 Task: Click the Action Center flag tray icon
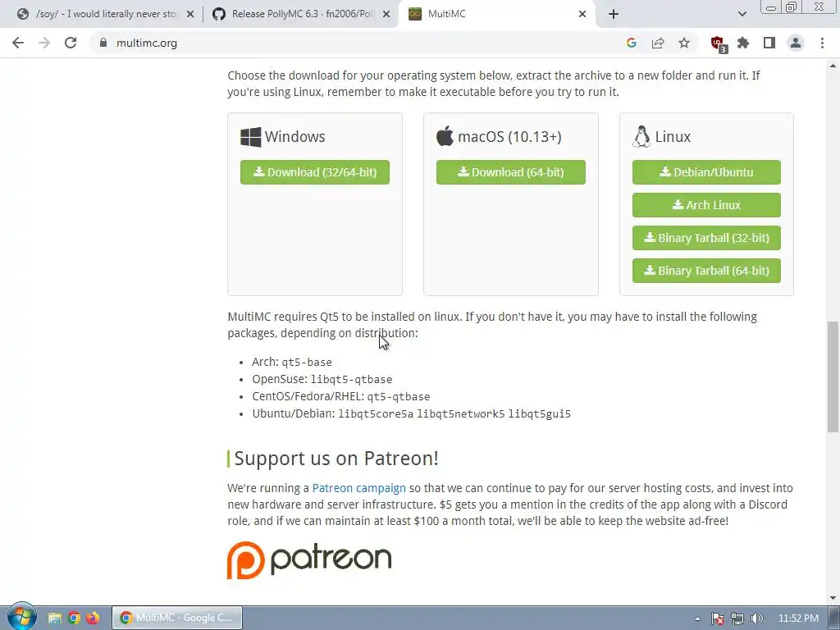coord(718,619)
